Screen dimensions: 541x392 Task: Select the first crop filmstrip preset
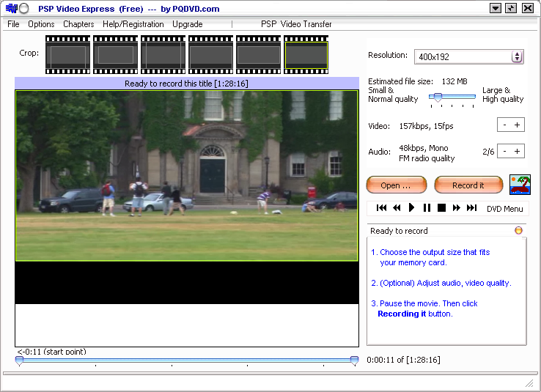pyautogui.click(x=67, y=54)
